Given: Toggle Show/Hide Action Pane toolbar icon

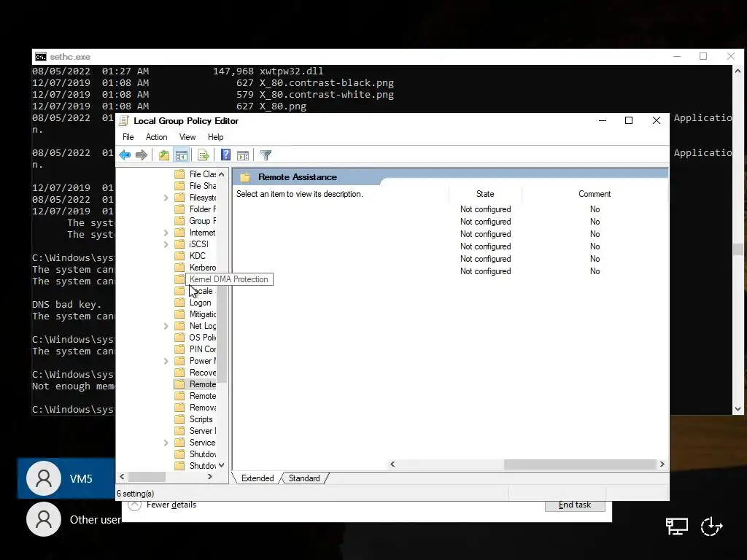Looking at the screenshot, I should (243, 155).
